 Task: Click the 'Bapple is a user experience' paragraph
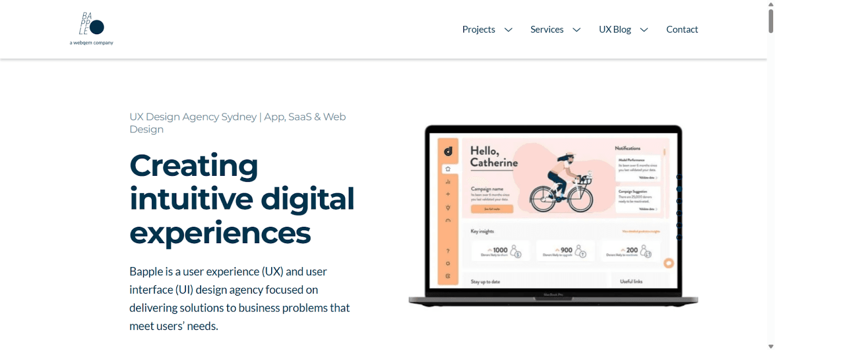tap(239, 298)
